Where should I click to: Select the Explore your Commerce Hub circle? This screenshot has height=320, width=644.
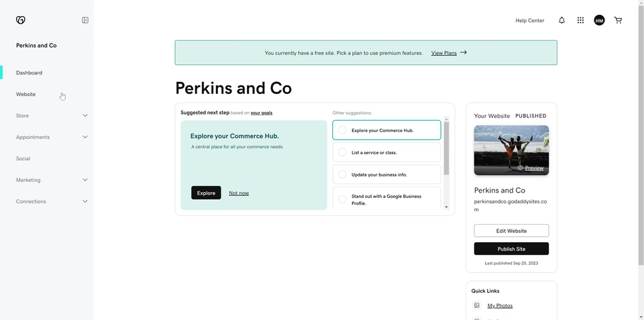342,130
